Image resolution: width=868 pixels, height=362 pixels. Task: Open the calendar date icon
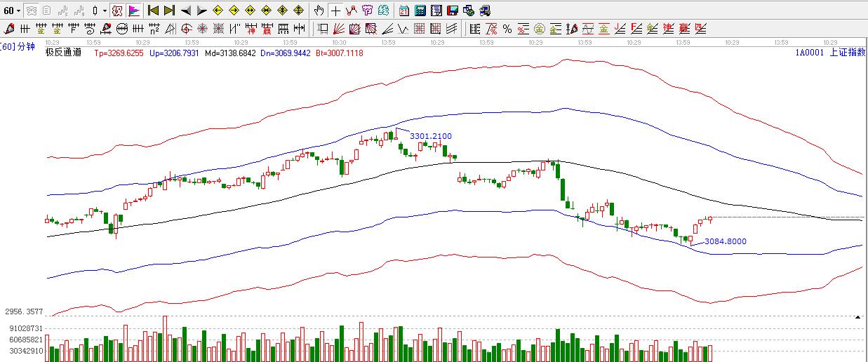[404, 11]
